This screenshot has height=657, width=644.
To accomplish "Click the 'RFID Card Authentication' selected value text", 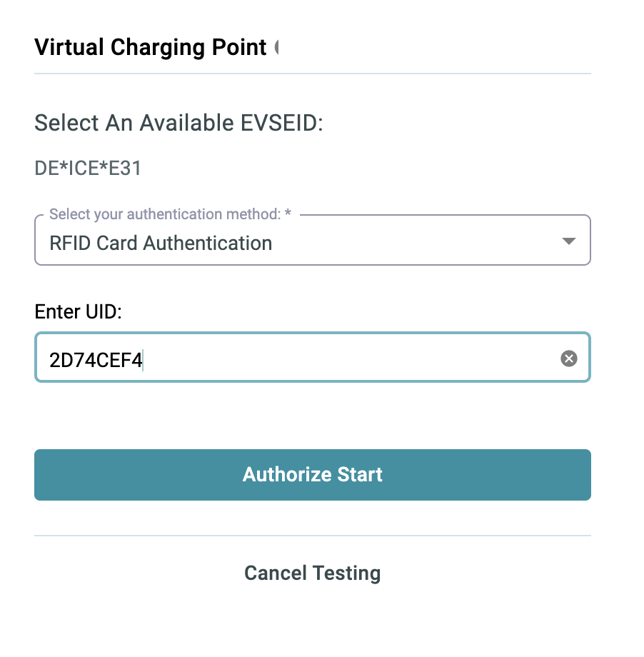I will 161,243.
